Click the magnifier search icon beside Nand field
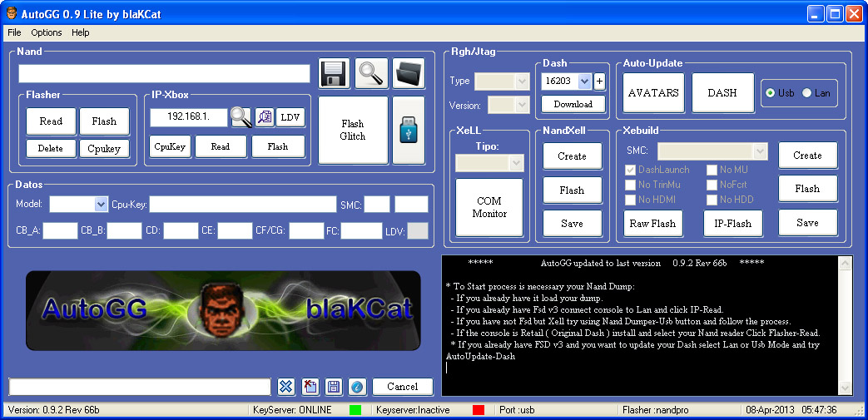 coord(371,73)
